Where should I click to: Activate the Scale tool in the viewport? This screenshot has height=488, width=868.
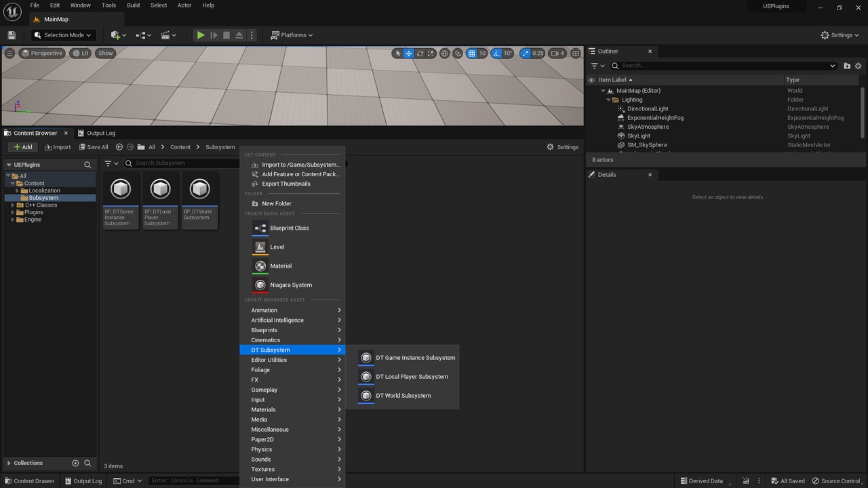click(x=431, y=53)
